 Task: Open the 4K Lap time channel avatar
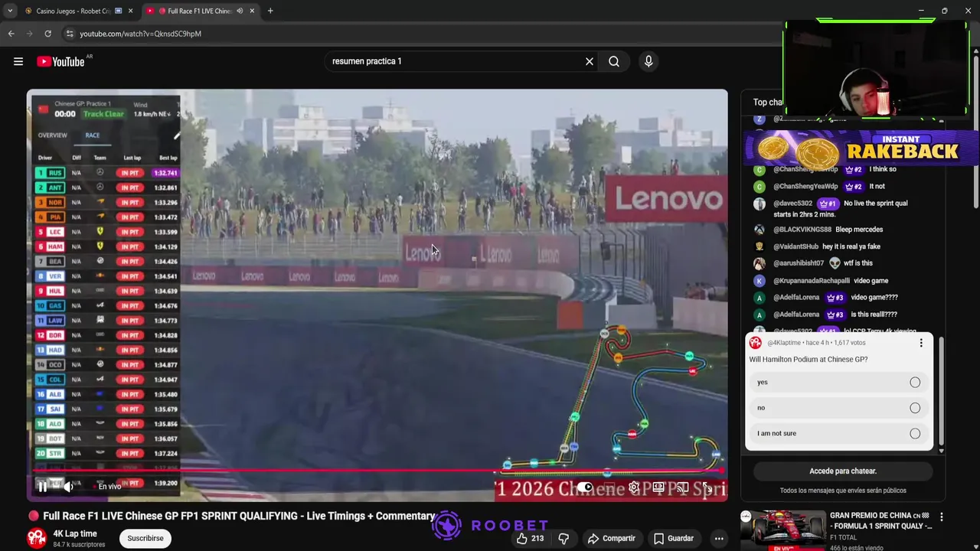36,538
